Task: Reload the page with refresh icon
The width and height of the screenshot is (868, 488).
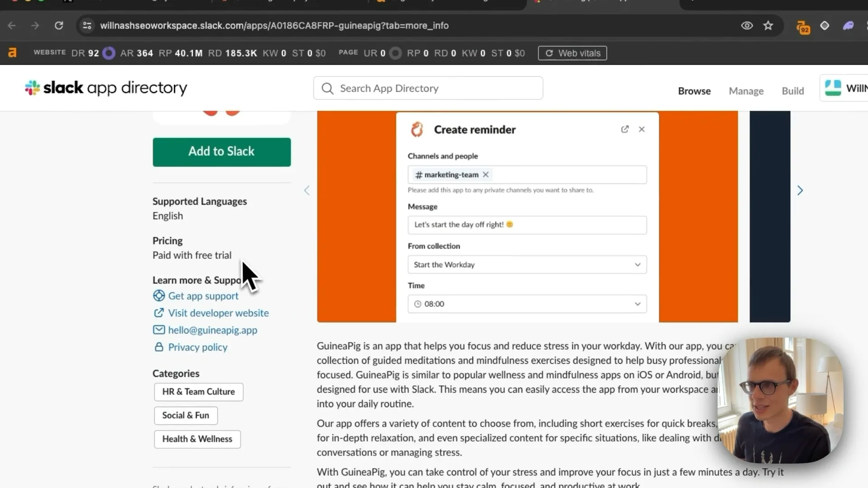Action: 59,26
